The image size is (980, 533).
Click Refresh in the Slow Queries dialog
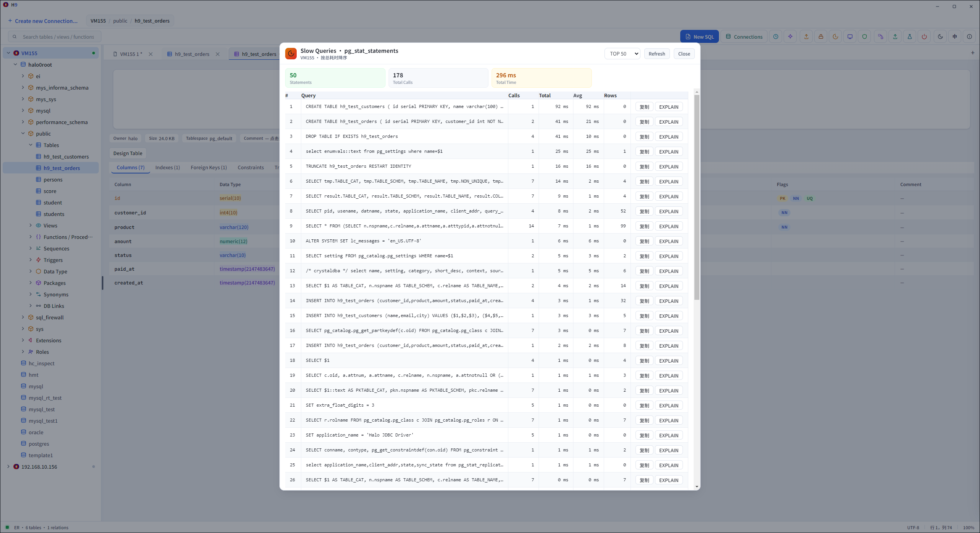657,54
